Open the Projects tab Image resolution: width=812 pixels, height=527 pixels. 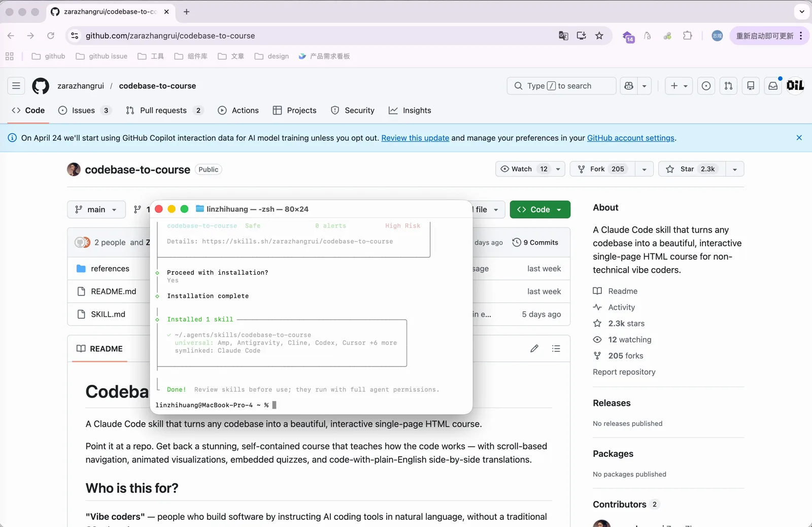click(x=294, y=110)
